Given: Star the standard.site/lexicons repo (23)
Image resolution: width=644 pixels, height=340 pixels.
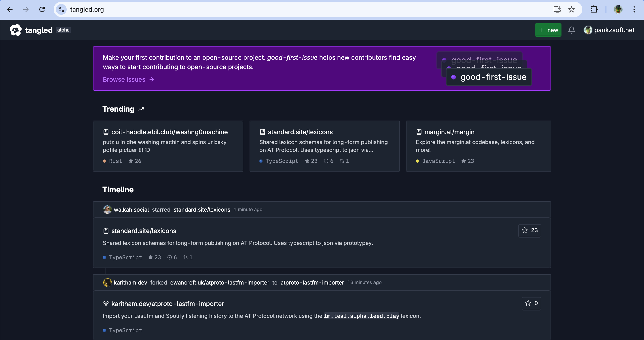Looking at the screenshot, I should point(530,230).
